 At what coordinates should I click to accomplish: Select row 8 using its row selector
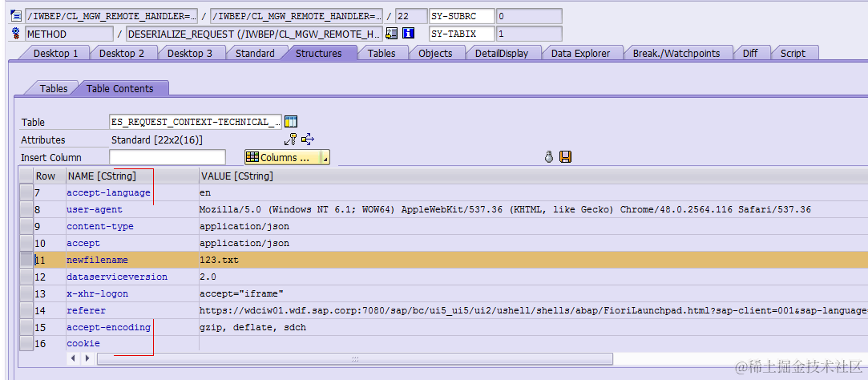(26, 209)
